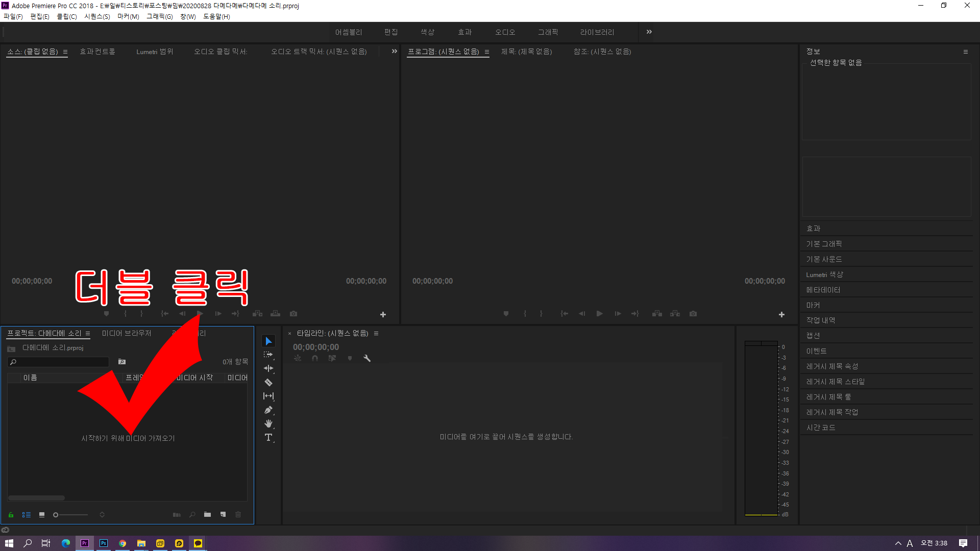This screenshot has height=551, width=980.
Task: Open the Project panel hamburger menu
Action: [x=88, y=334]
